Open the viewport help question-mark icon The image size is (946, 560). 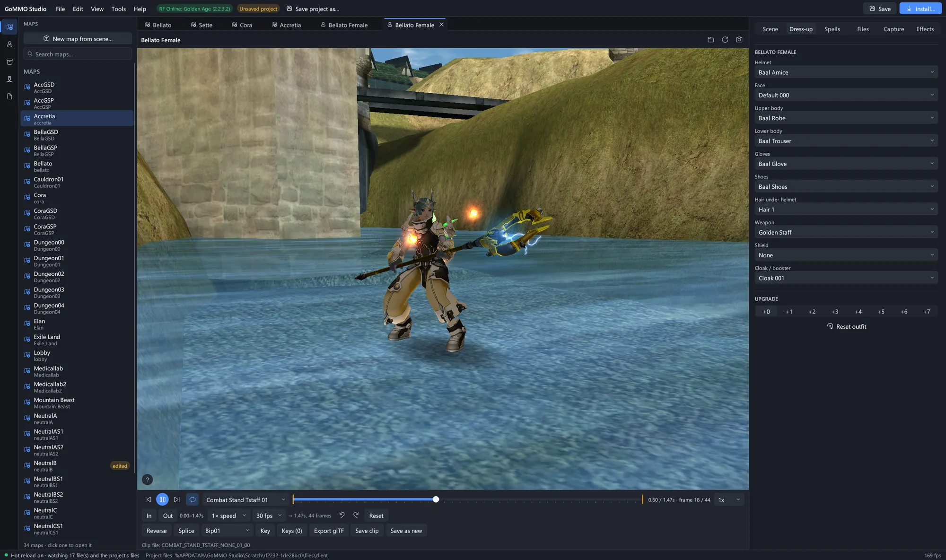point(148,480)
